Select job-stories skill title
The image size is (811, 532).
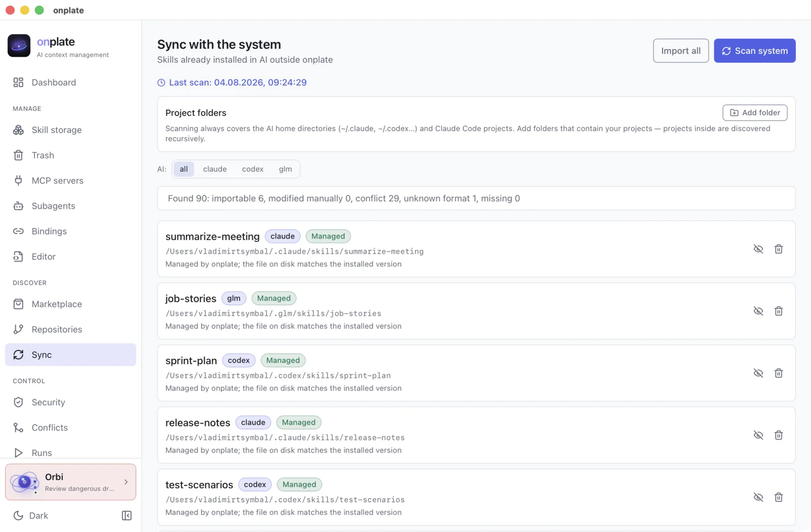tap(191, 298)
